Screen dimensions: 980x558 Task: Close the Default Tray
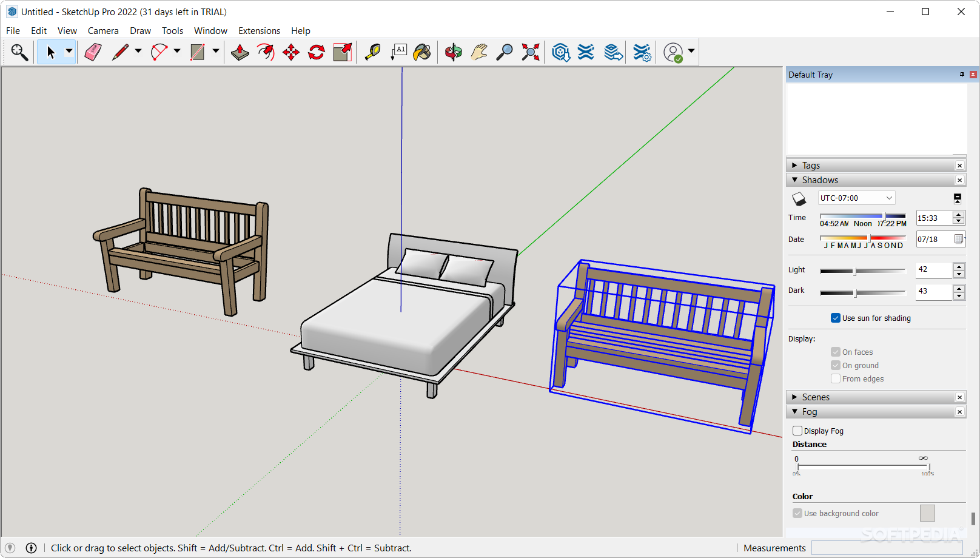coord(973,75)
